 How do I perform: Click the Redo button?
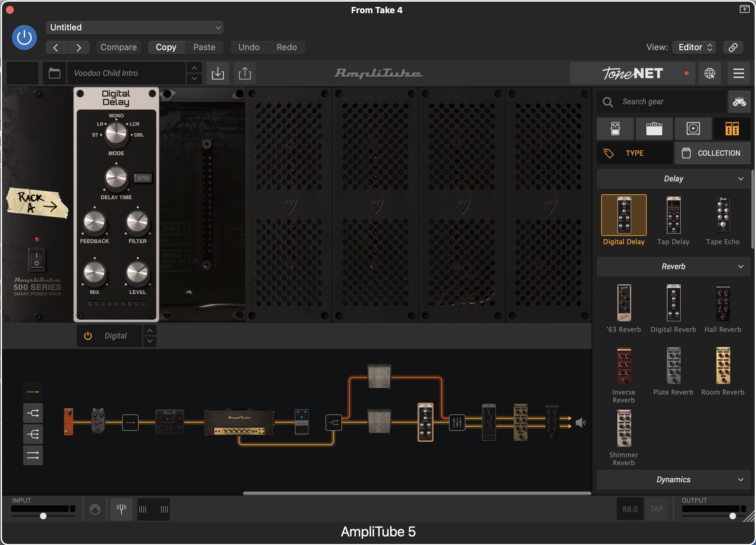point(287,47)
